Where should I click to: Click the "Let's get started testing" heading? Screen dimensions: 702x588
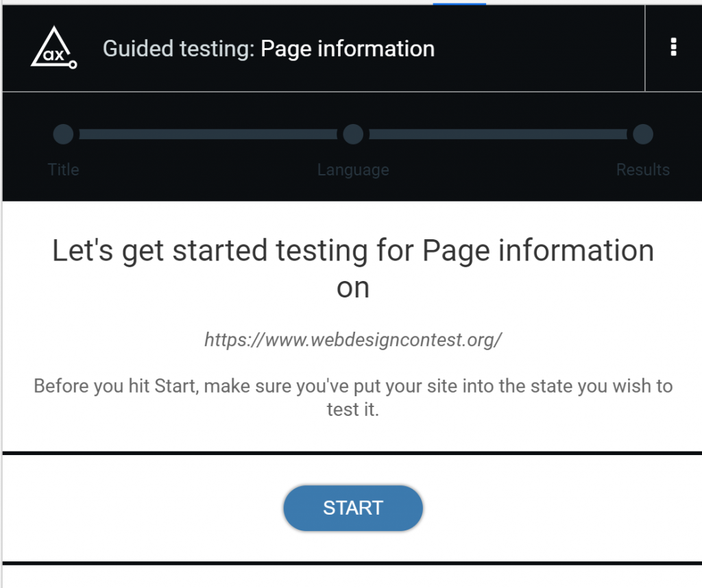[353, 251]
